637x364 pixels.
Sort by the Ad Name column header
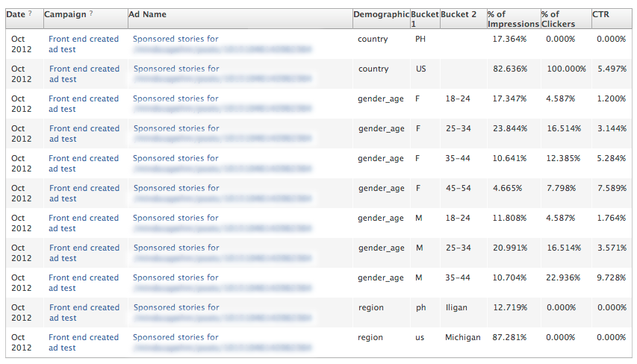click(148, 14)
